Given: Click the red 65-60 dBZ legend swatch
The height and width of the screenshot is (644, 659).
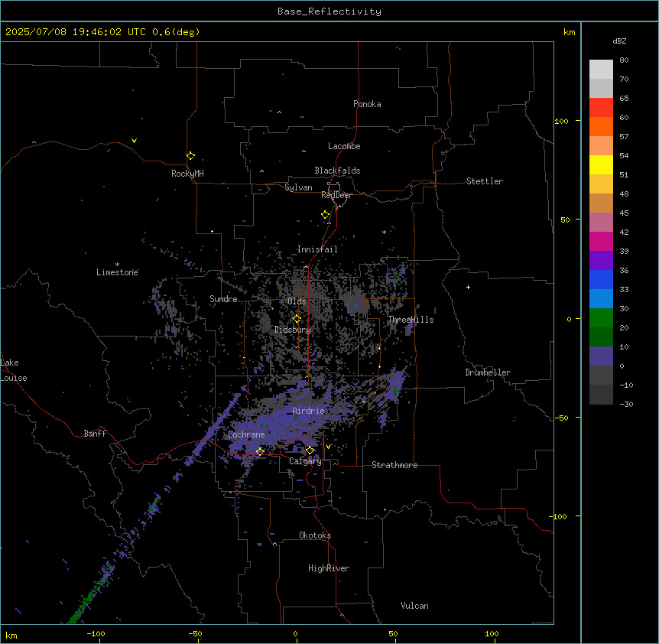Looking at the screenshot, I should 601,108.
